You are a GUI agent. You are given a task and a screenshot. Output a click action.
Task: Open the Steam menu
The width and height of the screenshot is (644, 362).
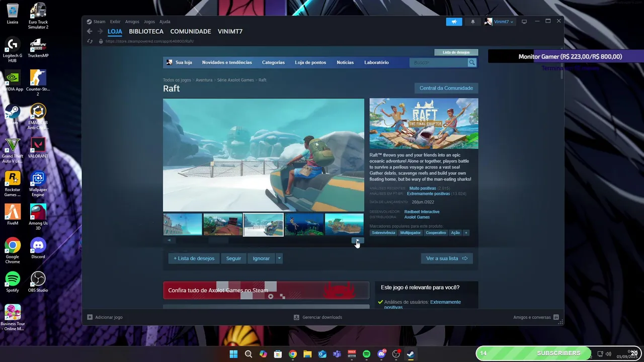[x=96, y=22]
